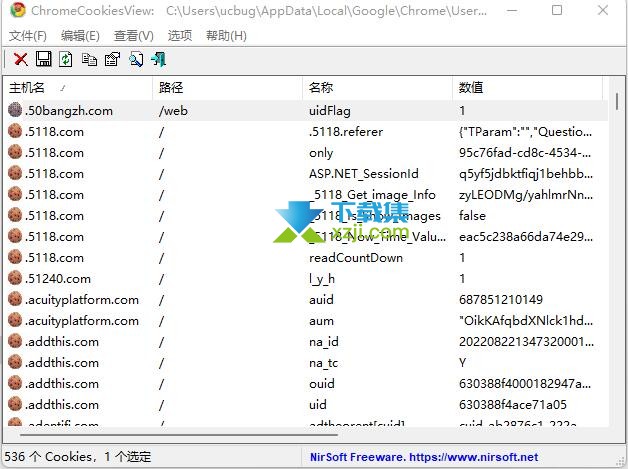Click value starting 95c76fad-cd8c-4534
The width and height of the screenshot is (628, 469).
(525, 153)
